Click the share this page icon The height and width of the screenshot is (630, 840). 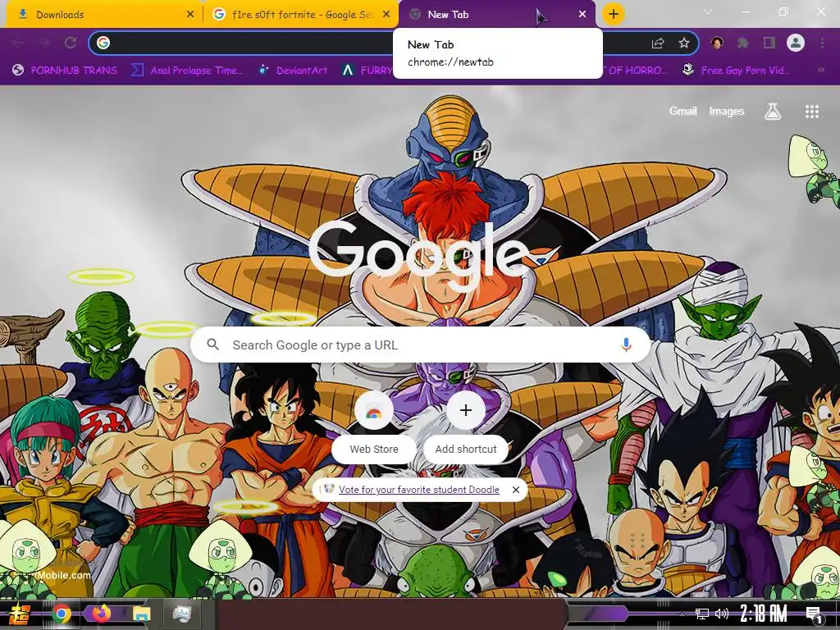pyautogui.click(x=658, y=43)
